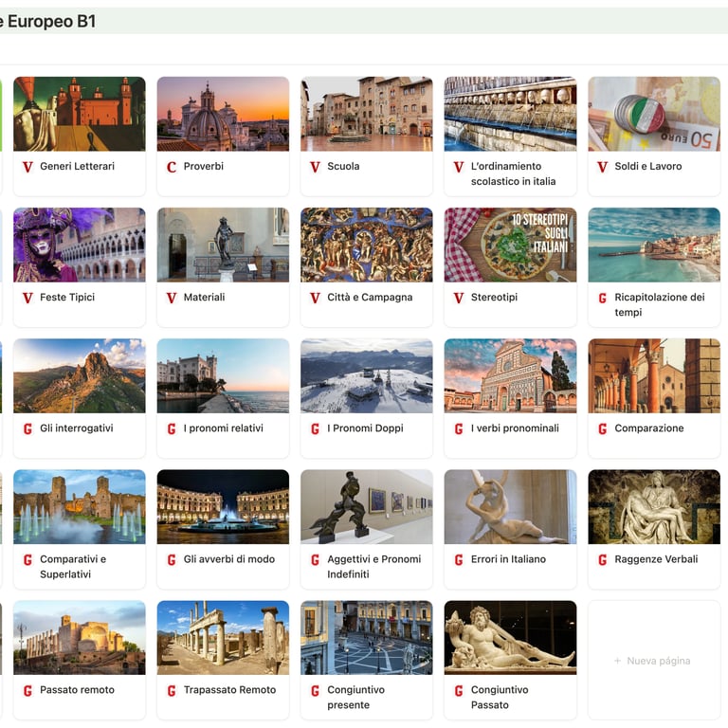Open L'ordinamento scolastico in italia page

coord(513,173)
